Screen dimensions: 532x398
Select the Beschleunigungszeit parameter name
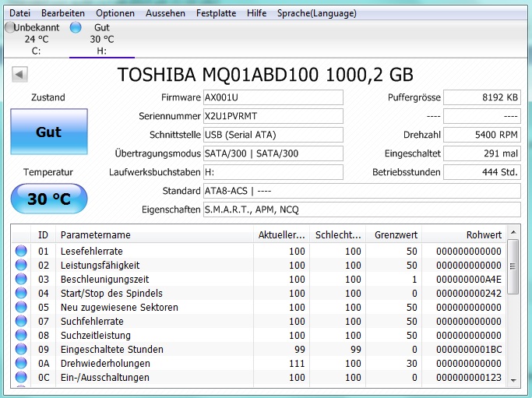[x=104, y=280]
